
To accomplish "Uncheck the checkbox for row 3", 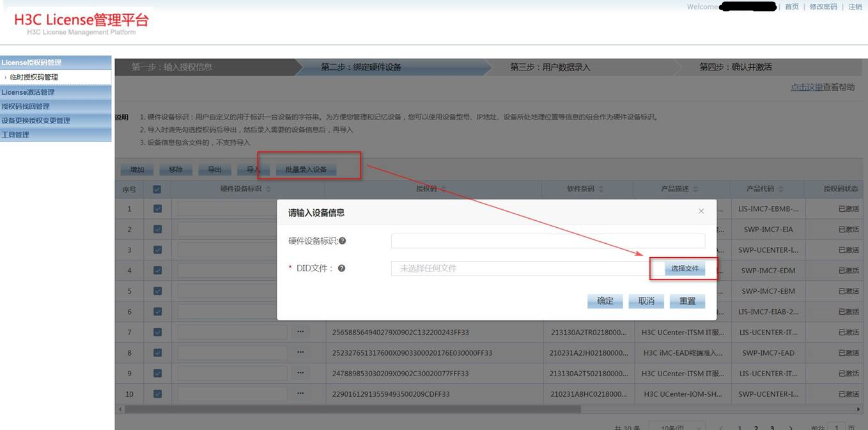I will point(157,250).
